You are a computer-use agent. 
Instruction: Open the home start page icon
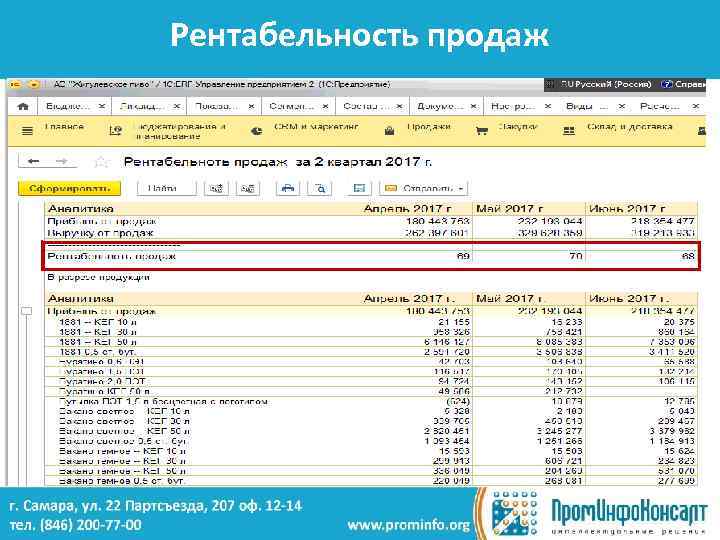click(x=23, y=107)
